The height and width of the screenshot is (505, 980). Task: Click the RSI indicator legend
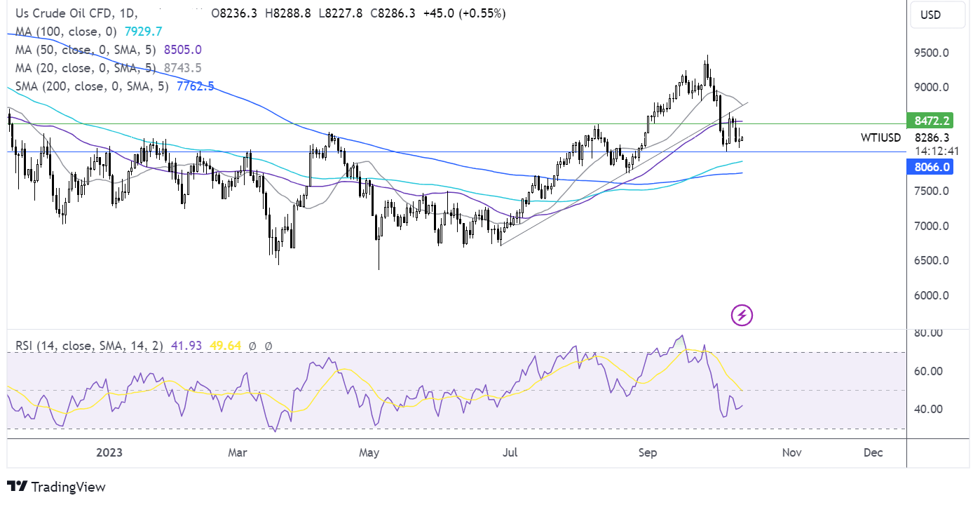click(x=88, y=346)
